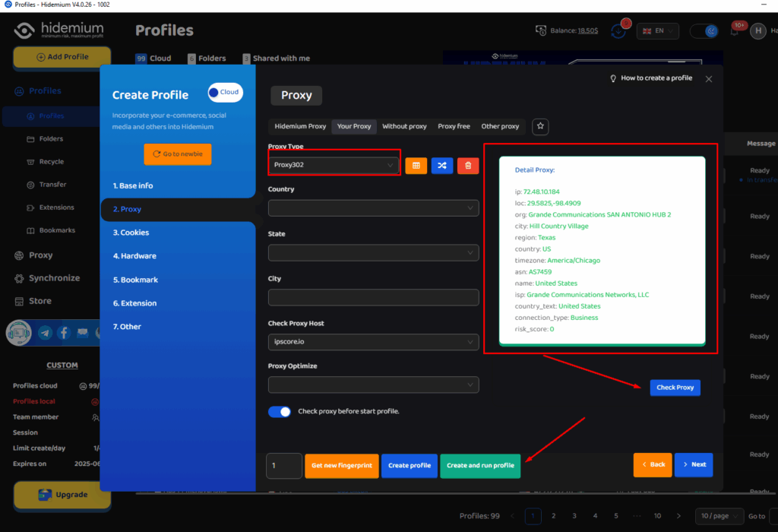Select the Your Proxy tab
The width and height of the screenshot is (778, 532).
point(354,126)
